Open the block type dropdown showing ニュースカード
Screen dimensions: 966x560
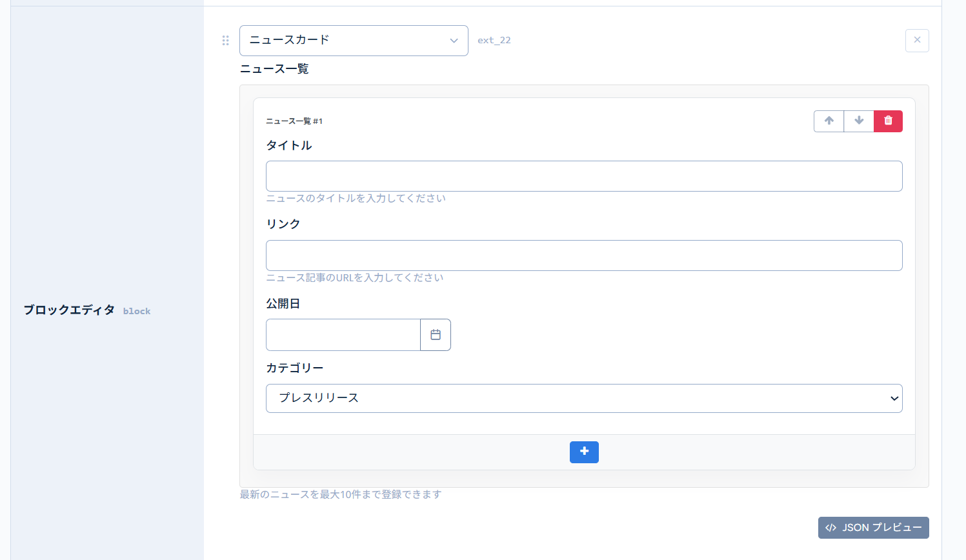click(x=354, y=40)
